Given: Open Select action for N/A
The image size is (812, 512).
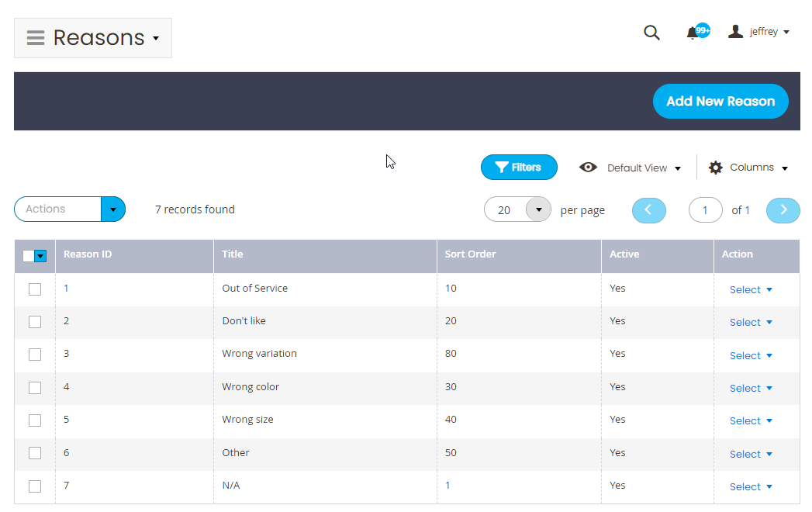Looking at the screenshot, I should (x=751, y=486).
